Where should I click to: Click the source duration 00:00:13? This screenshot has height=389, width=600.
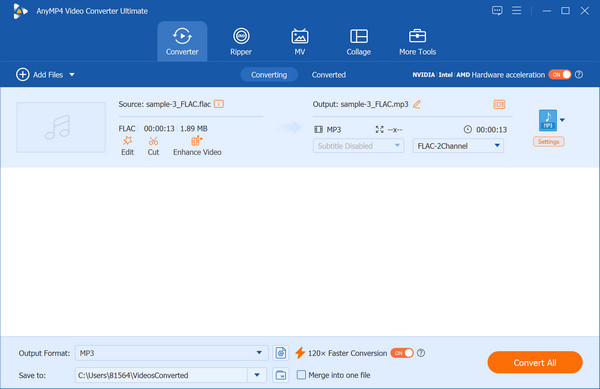point(159,129)
